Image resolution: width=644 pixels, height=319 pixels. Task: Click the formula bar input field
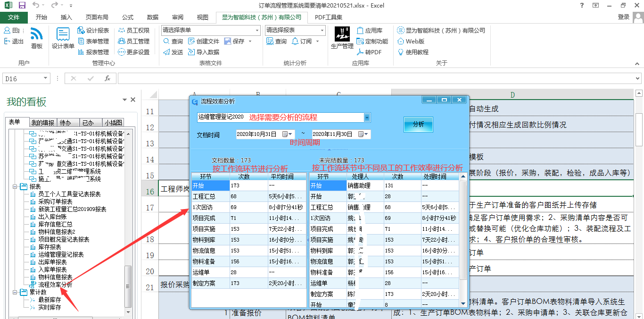380,78
